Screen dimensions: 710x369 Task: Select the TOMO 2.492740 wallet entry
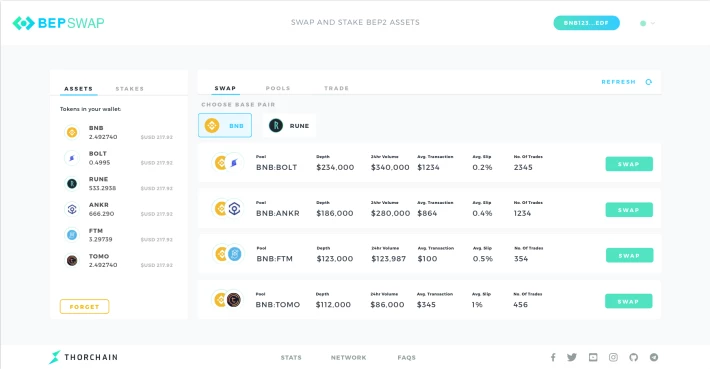pos(119,260)
